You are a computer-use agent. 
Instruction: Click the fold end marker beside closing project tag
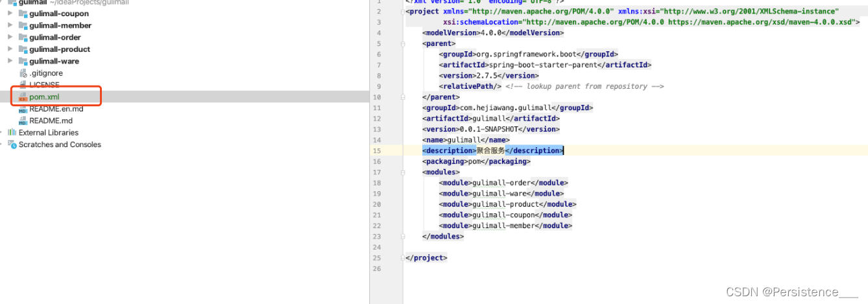(403, 258)
